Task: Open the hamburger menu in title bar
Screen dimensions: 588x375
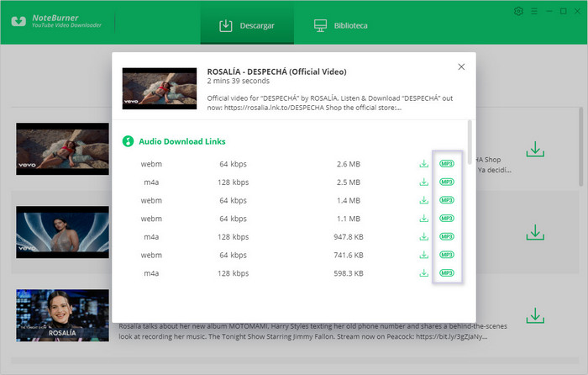Action: pos(534,11)
